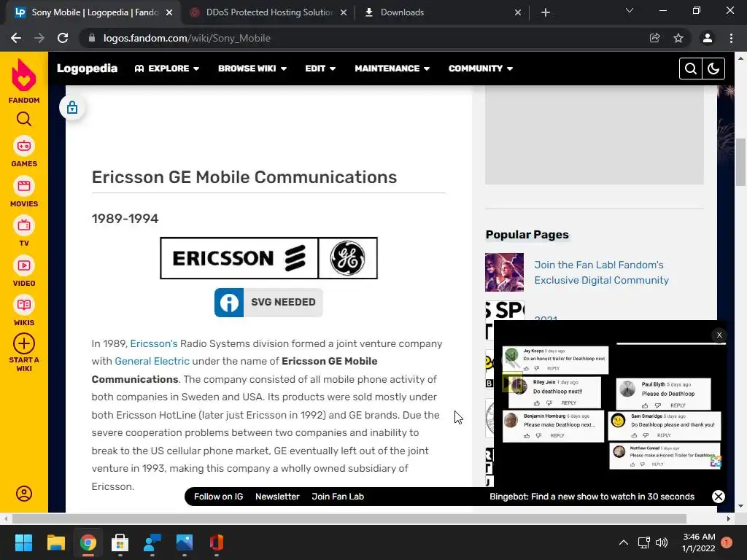This screenshot has height=560, width=747.
Task: Show hidden tray icons chevron
Action: [624, 542]
